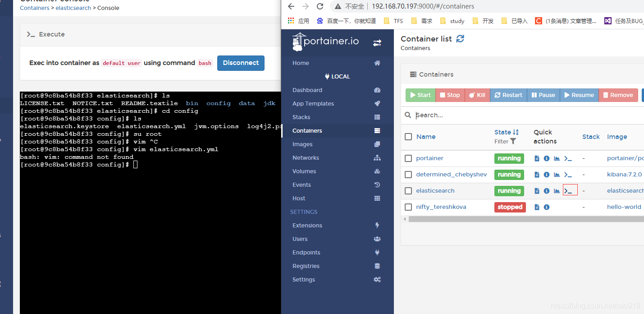Viewport: 644px width, 314px height.
Task: Open the kibana:7.2.0 image link
Action: pos(624,175)
